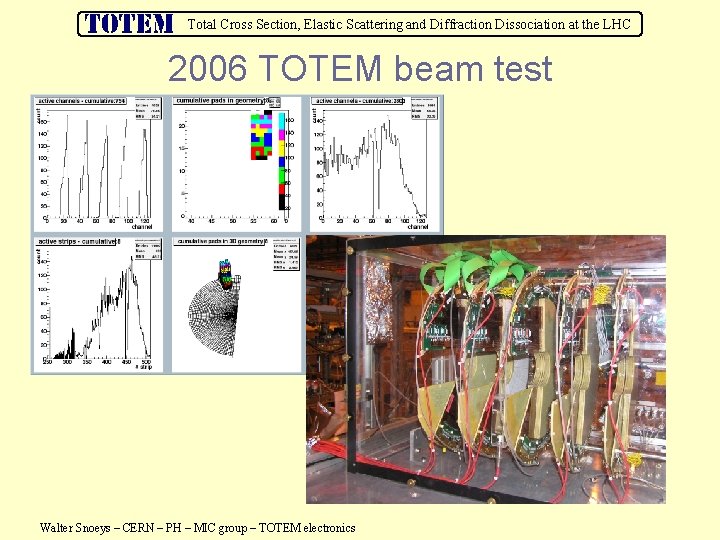The width and height of the screenshot is (720, 540).
Task: Click the half-disc detector drawing in 3D plot
Action: pos(214,317)
